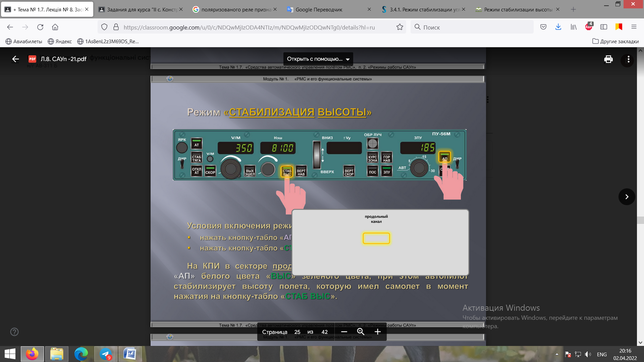Switch to the 3.4.1. Режим стабилизации tab
644x362 pixels.
tap(424, 9)
